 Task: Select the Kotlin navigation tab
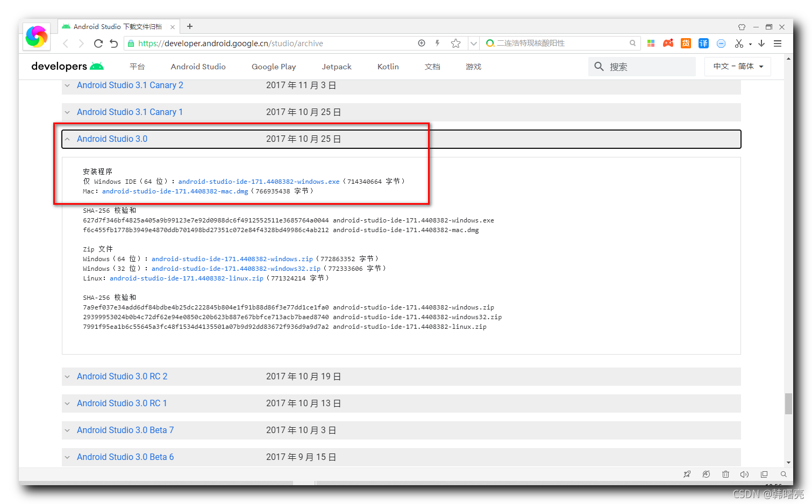point(388,66)
